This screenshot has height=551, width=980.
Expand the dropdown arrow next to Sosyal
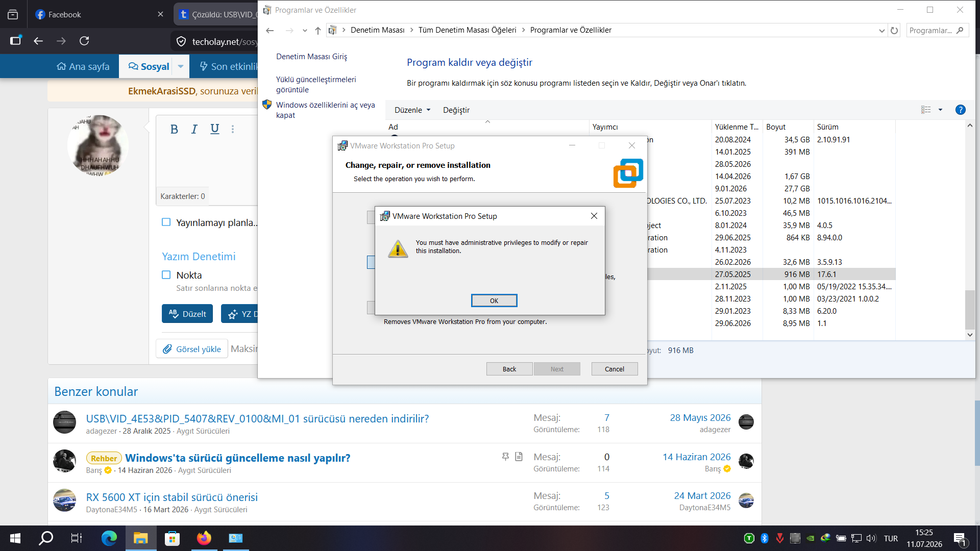tap(181, 66)
